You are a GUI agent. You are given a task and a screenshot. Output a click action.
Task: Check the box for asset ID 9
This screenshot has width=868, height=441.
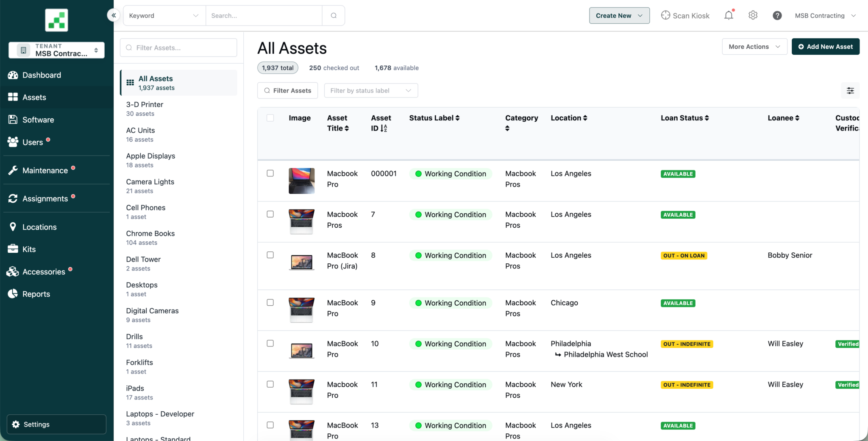coord(270,302)
